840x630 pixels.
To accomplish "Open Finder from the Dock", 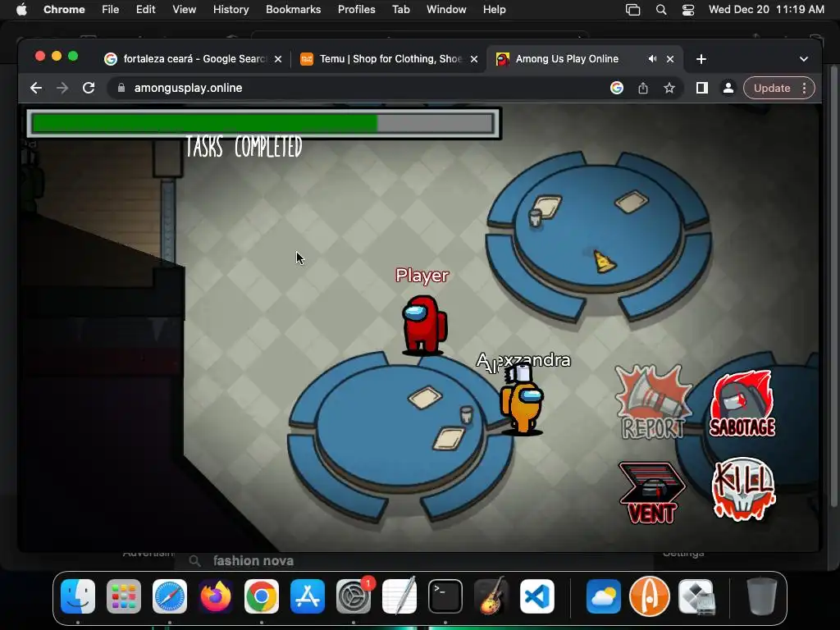I will point(78,596).
